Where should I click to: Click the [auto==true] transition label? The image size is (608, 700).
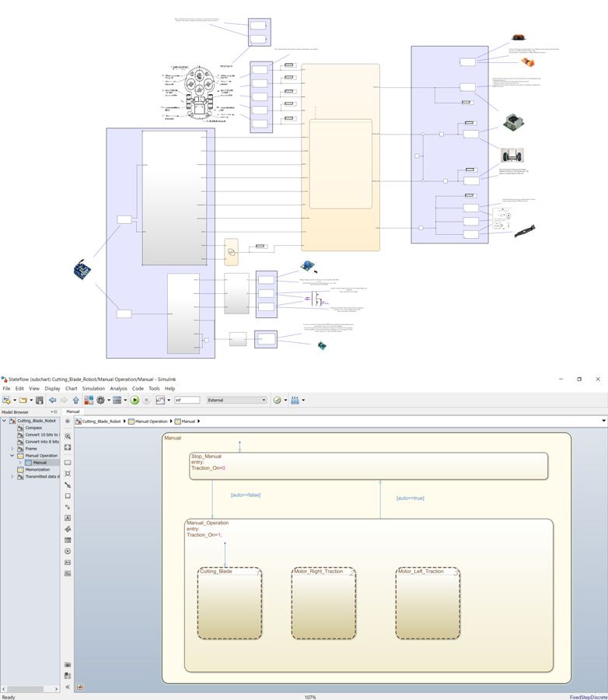point(411,499)
